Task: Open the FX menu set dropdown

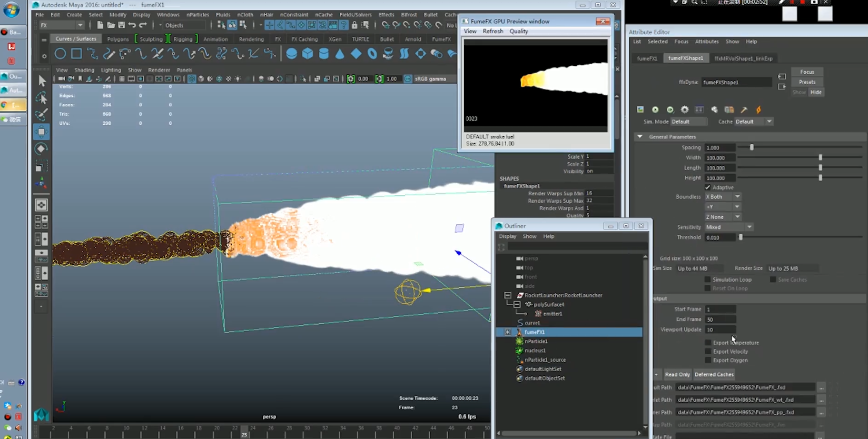Action: (62, 25)
